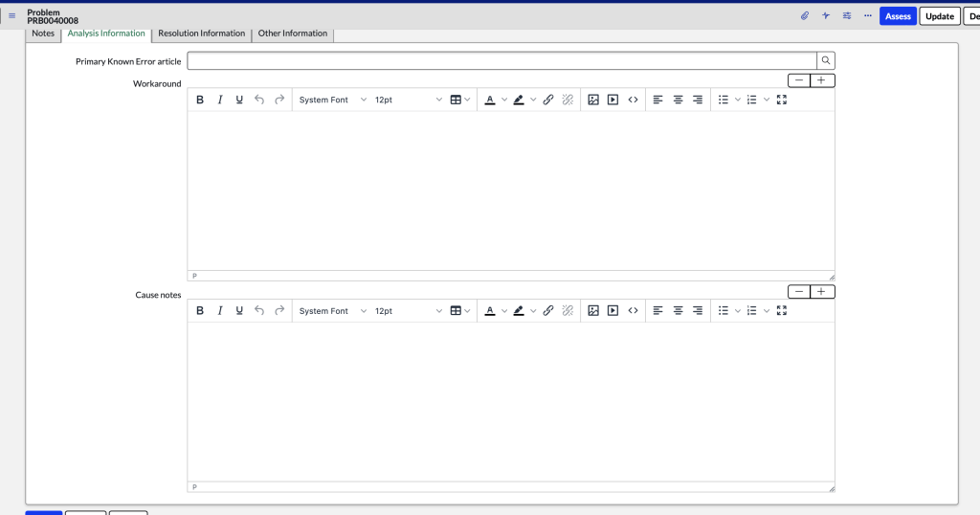Click the Update button in header
Screen dimensions: 980x515
939,16
